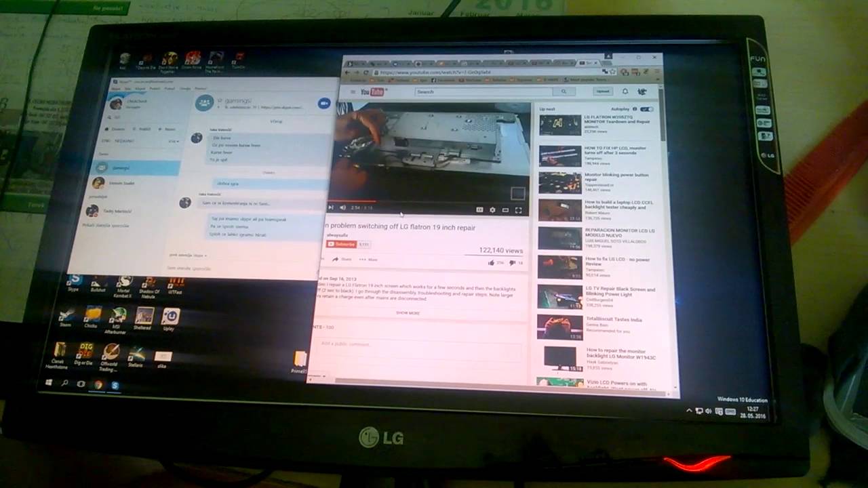
Task: Open slika file on desktop
Action: pyautogui.click(x=163, y=357)
